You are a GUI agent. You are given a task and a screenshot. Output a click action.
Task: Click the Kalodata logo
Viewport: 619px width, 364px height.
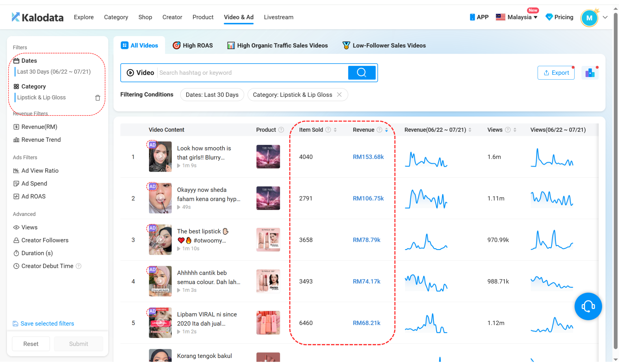(37, 17)
